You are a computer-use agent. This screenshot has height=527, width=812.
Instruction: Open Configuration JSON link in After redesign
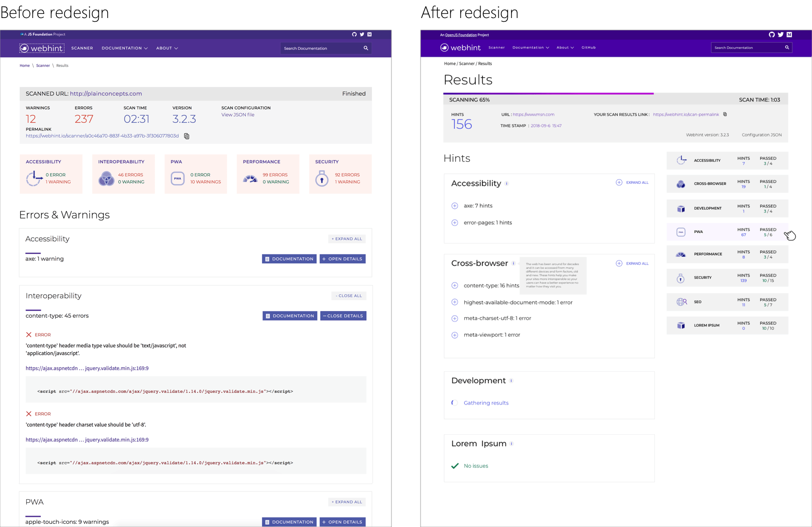pyautogui.click(x=762, y=135)
